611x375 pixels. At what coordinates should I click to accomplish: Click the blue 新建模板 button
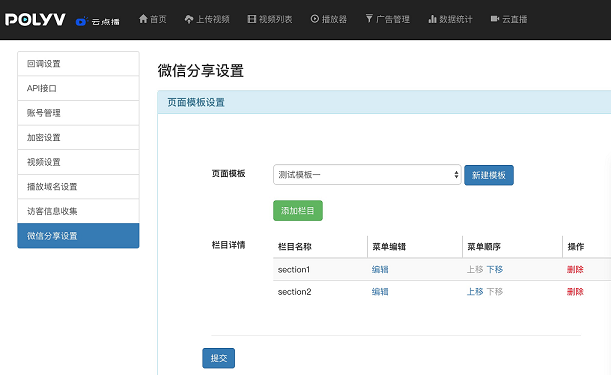click(x=489, y=175)
